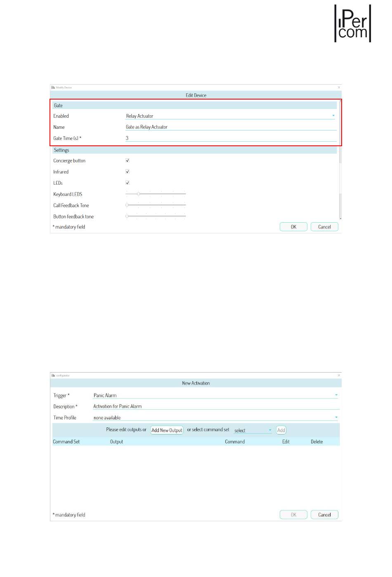This screenshot has height=577, width=392.
Task: Click the Gate Time input field
Action: (231, 138)
